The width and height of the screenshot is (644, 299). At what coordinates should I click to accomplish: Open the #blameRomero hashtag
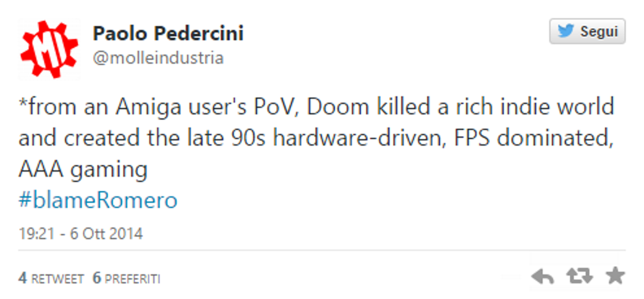tap(97, 200)
